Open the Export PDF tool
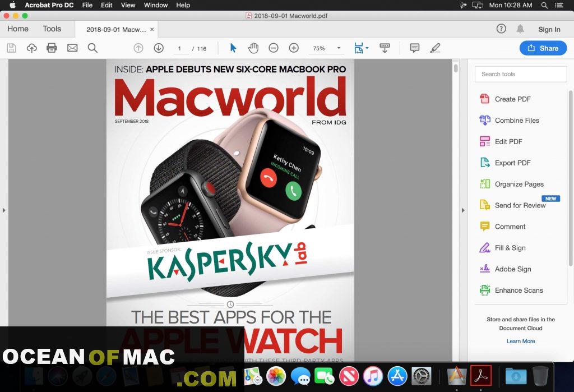 point(504,163)
